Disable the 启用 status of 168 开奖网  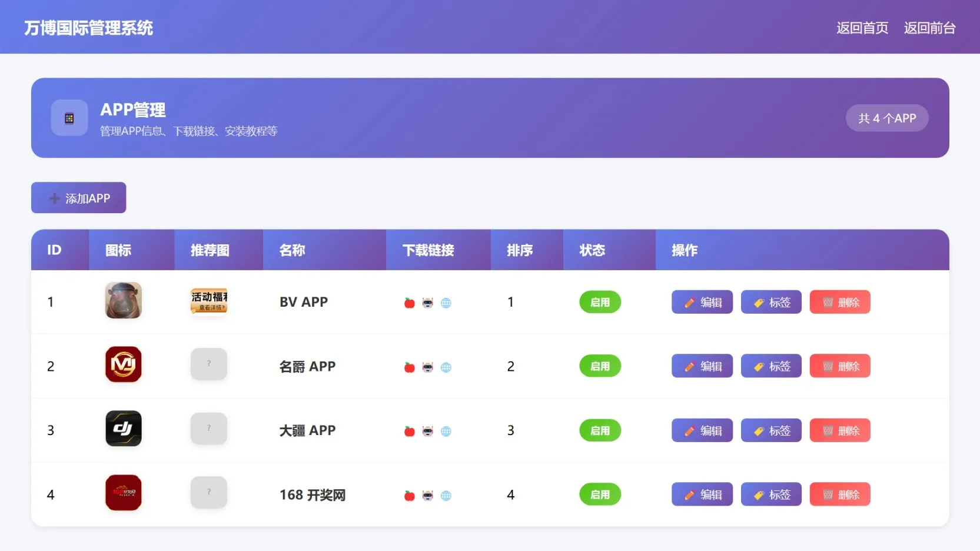point(600,494)
